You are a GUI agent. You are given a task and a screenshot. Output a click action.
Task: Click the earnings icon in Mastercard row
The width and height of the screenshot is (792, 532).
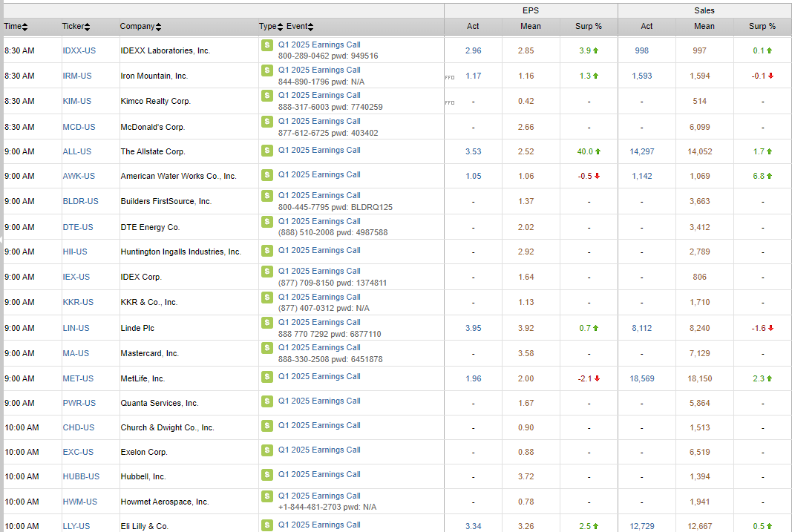tap(267, 348)
